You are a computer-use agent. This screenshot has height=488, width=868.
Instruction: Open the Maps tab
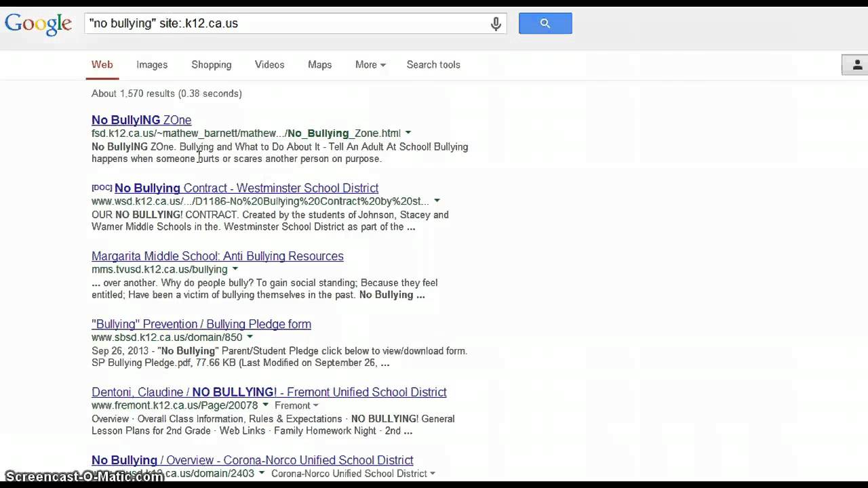319,64
